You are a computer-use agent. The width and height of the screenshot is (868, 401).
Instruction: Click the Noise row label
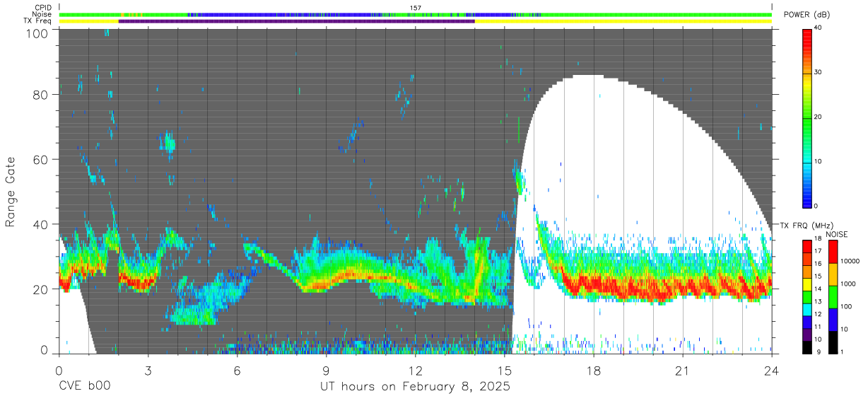tap(42, 14)
